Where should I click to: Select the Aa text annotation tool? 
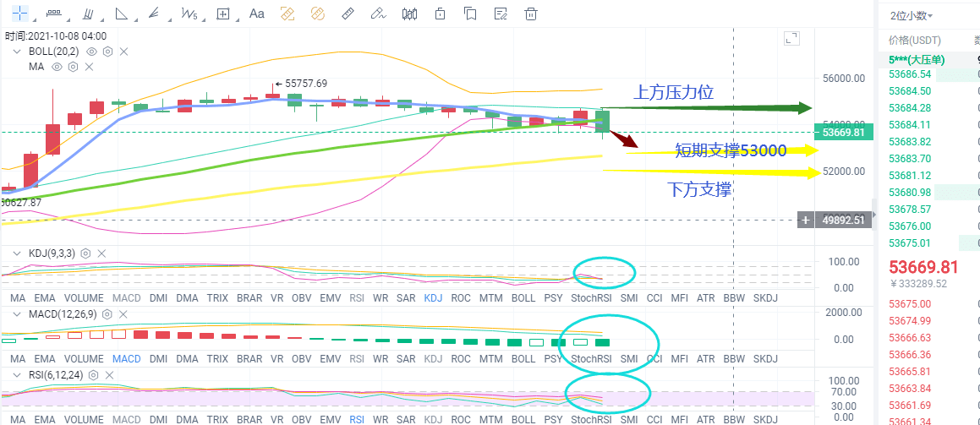[256, 14]
